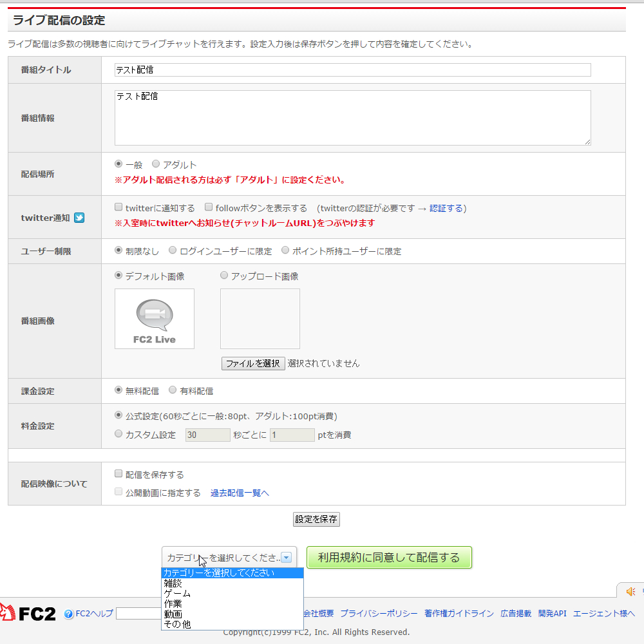
Task: Select ポイント所持ユーザーに限定 radio
Action: 285,250
